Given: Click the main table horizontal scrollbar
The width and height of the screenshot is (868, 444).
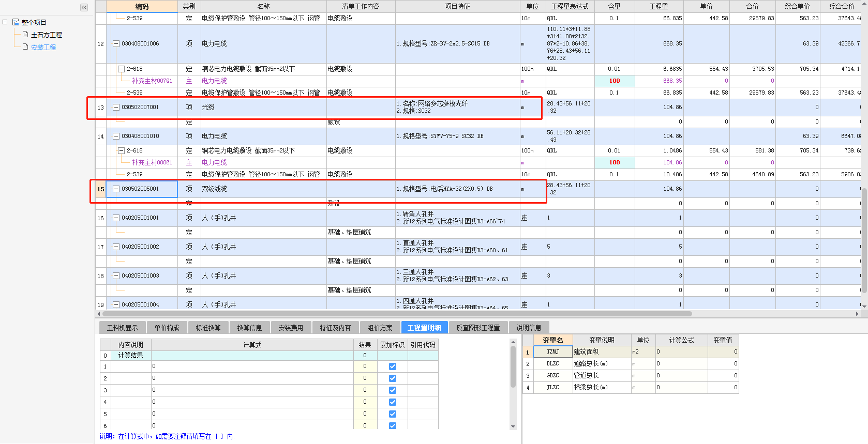Looking at the screenshot, I should [x=397, y=314].
